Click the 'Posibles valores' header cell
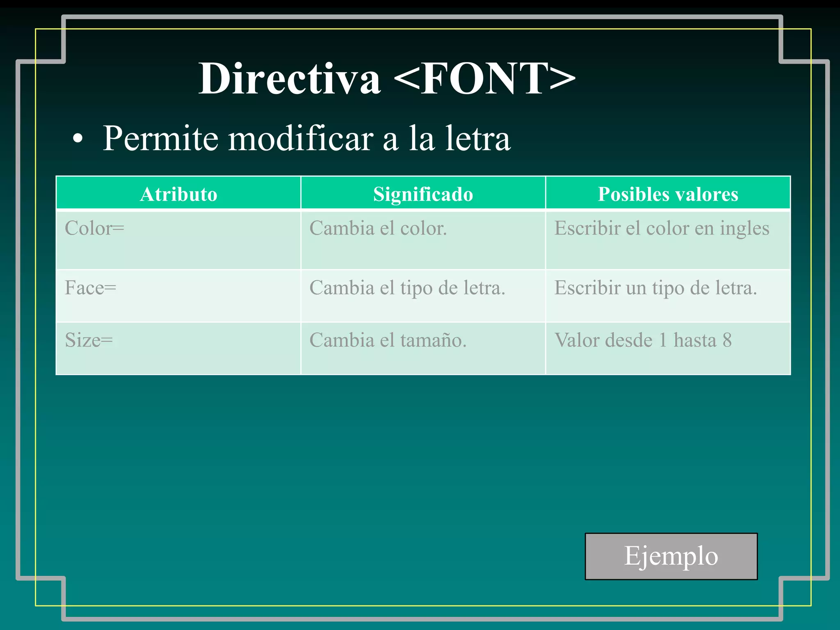Viewport: 840px width, 630px height. click(668, 193)
